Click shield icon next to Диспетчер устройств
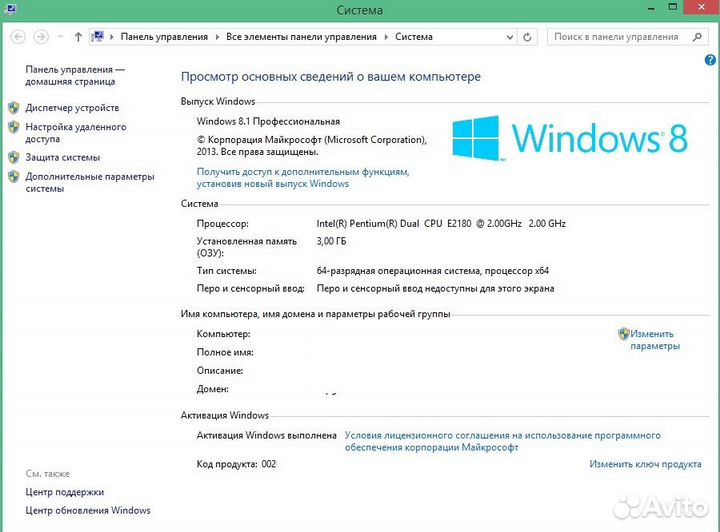This screenshot has width=720, height=532. tap(14, 108)
